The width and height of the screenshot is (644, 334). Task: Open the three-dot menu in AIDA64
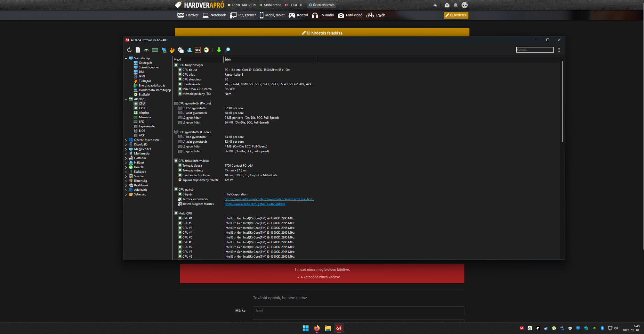[x=559, y=50]
